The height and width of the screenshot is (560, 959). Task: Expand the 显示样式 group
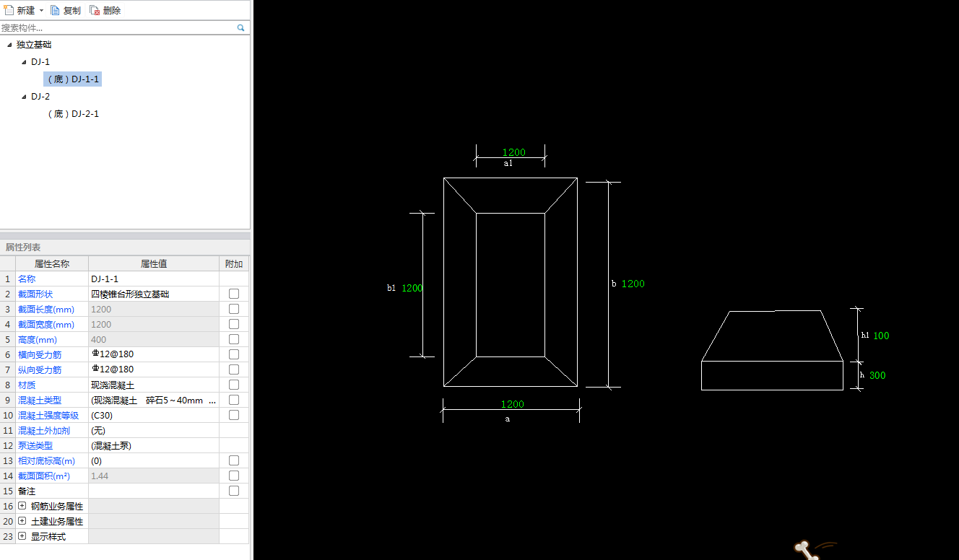coord(22,536)
